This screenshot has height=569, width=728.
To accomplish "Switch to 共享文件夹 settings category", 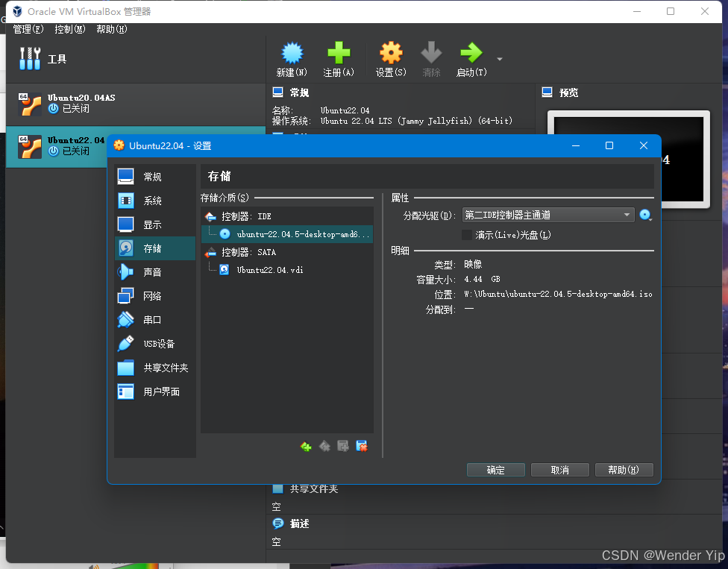I will (x=154, y=368).
